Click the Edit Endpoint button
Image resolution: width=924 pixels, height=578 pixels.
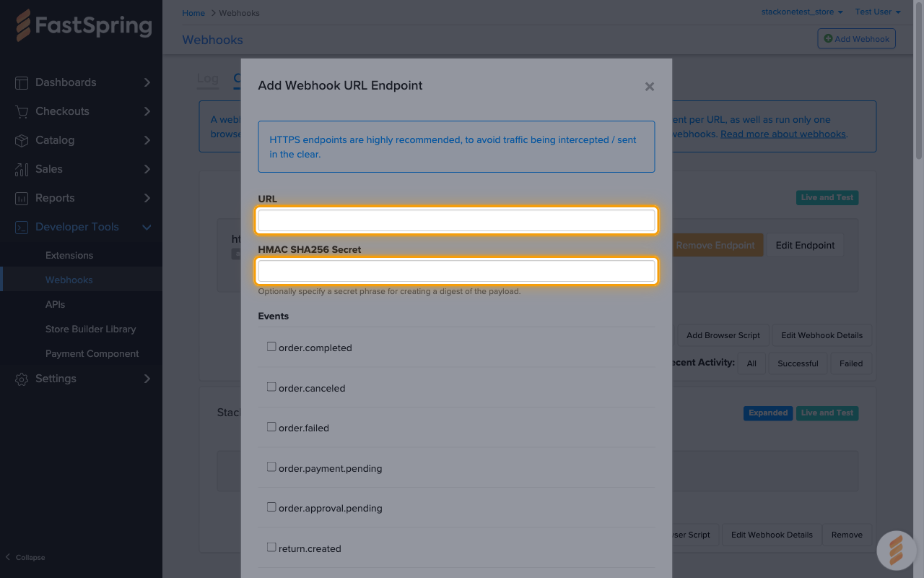click(x=805, y=245)
